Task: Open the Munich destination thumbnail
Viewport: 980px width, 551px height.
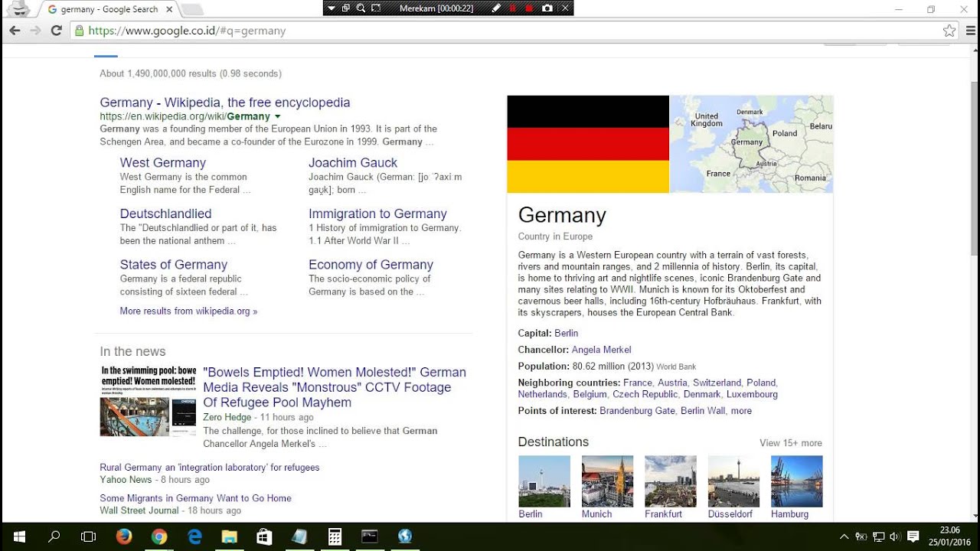Action: pyautogui.click(x=607, y=481)
